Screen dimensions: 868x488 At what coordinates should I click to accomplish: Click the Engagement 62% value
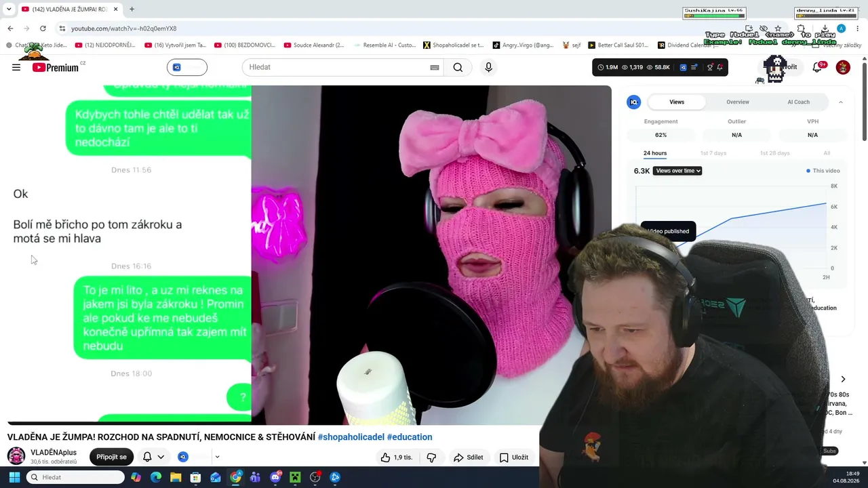(x=661, y=135)
